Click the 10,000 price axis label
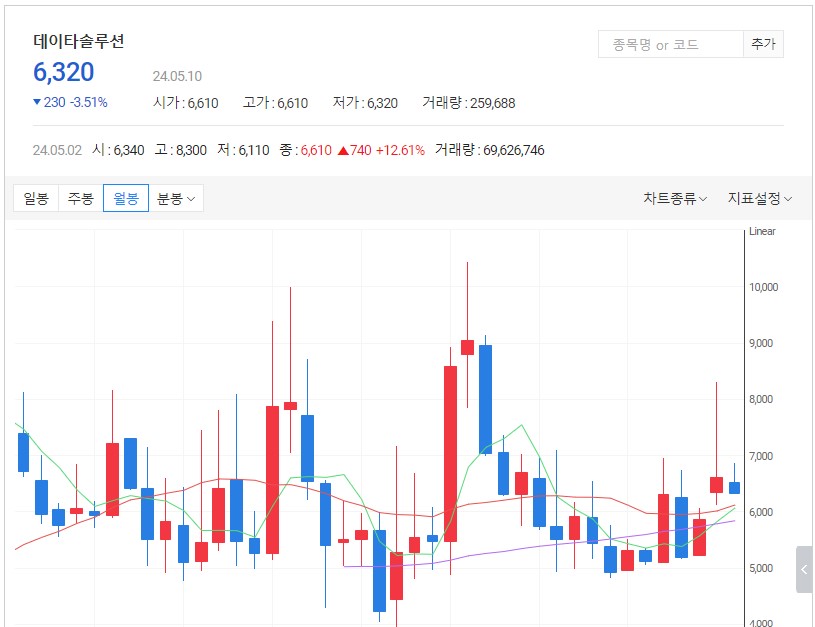815x627 pixels. click(x=763, y=287)
